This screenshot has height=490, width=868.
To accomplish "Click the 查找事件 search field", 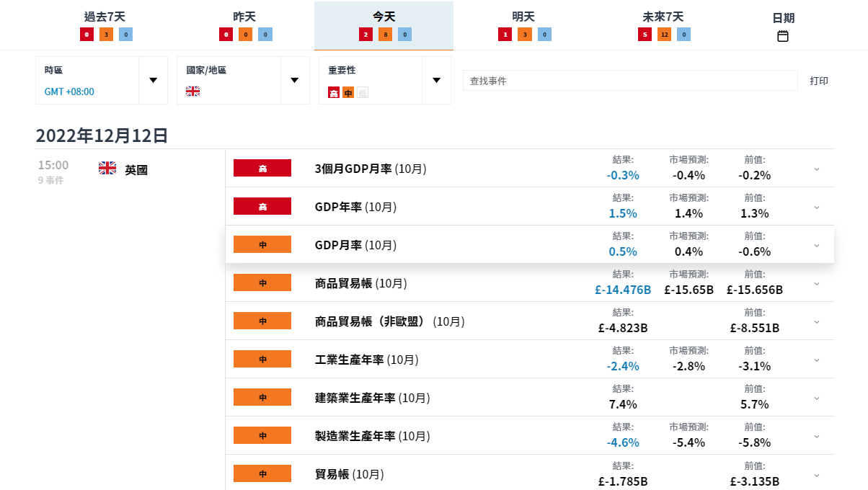I will click(630, 81).
